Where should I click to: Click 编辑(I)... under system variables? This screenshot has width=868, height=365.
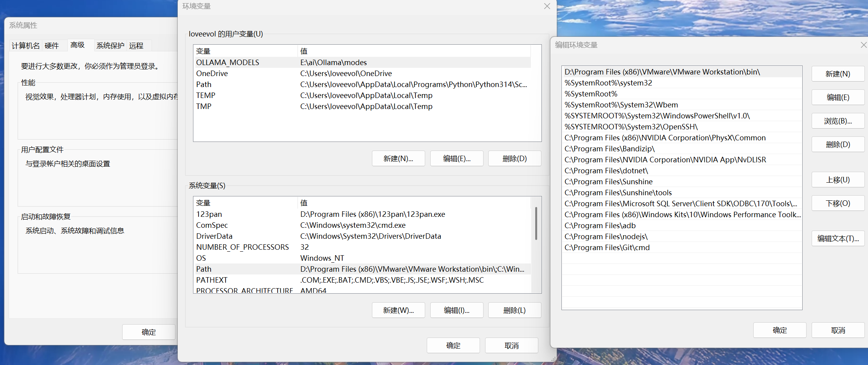click(x=457, y=311)
